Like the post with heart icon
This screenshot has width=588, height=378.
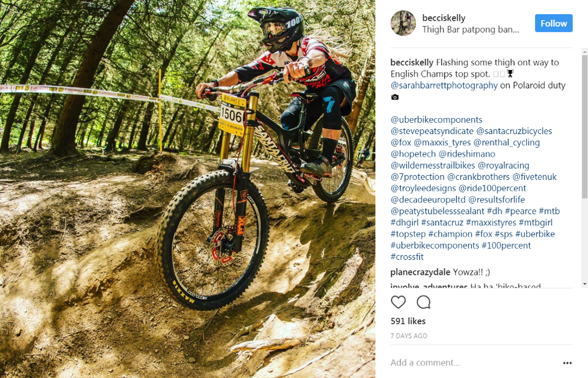[x=398, y=302]
